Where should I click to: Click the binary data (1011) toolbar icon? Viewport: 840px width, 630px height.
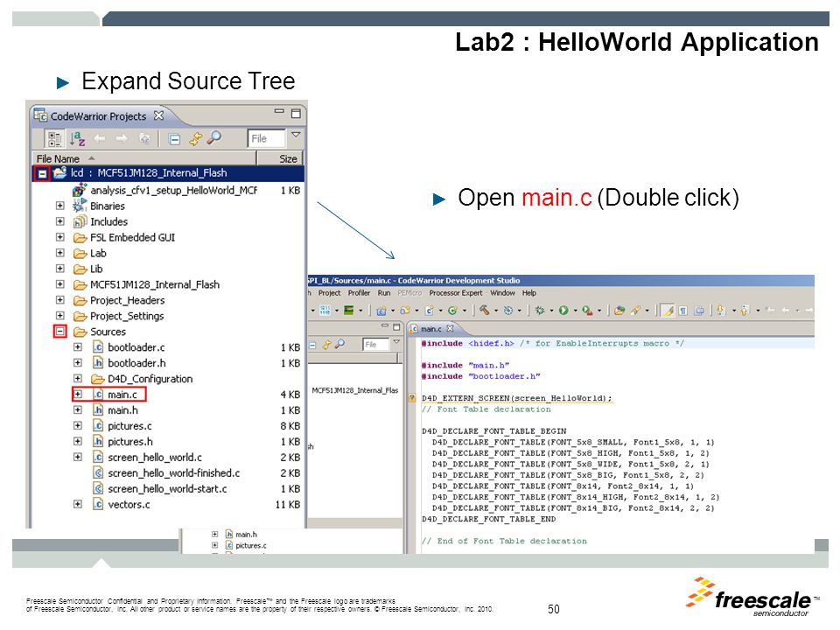pyautogui.click(x=325, y=310)
